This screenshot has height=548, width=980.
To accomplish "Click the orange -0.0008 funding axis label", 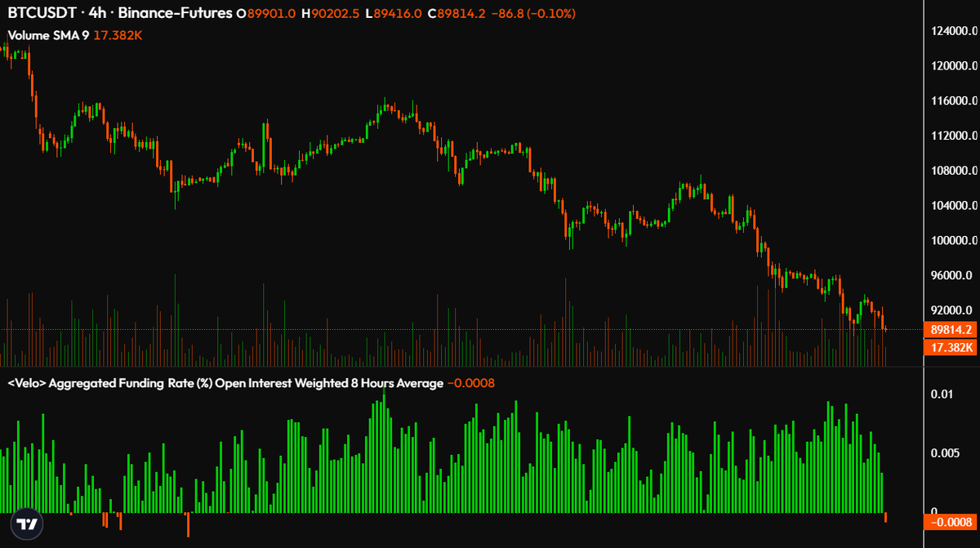I will (950, 522).
